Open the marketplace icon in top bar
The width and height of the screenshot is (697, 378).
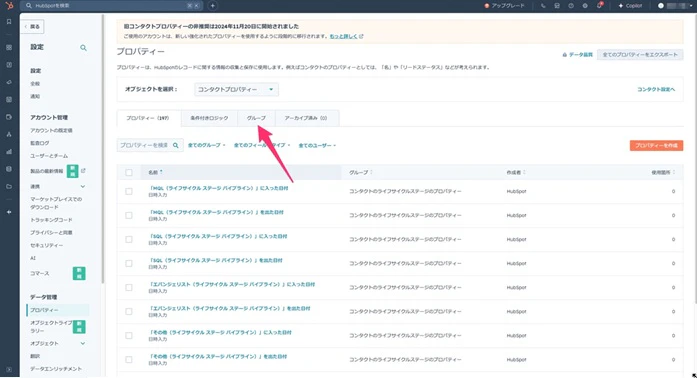[x=557, y=6]
